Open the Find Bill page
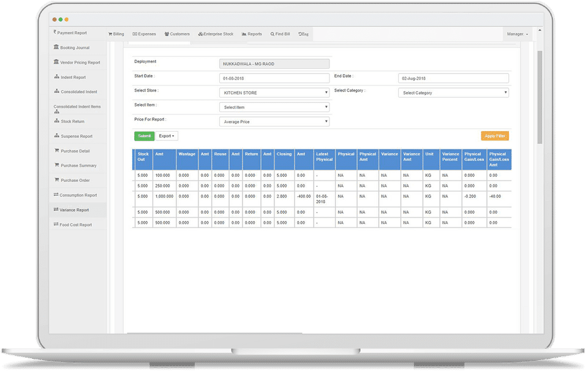This screenshot has height=371, width=588. point(280,34)
